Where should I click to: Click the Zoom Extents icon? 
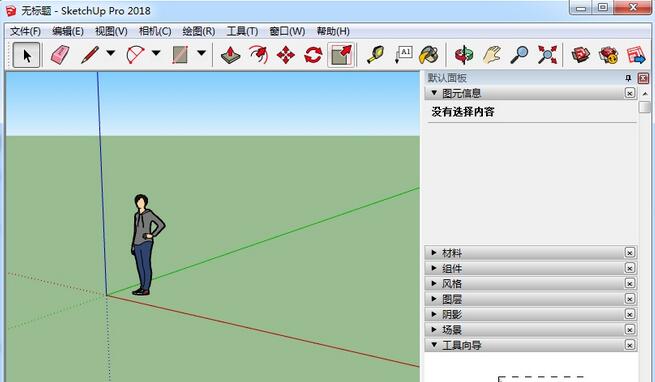[547, 55]
